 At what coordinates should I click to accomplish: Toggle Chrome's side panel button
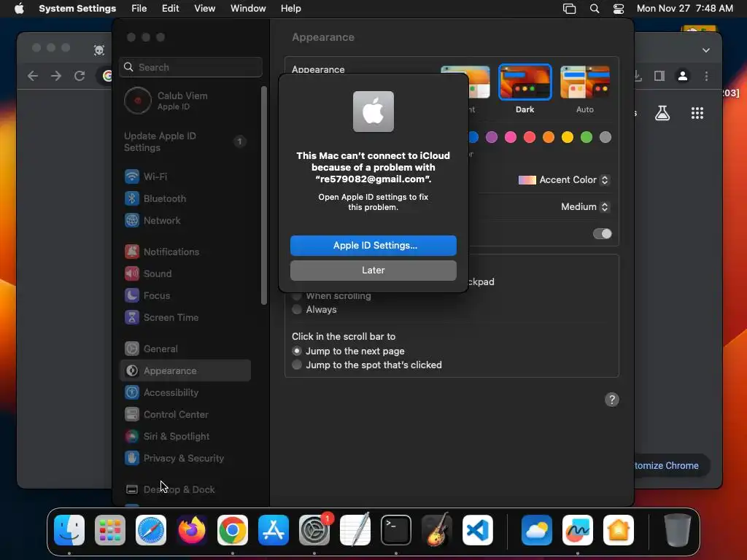pyautogui.click(x=659, y=76)
